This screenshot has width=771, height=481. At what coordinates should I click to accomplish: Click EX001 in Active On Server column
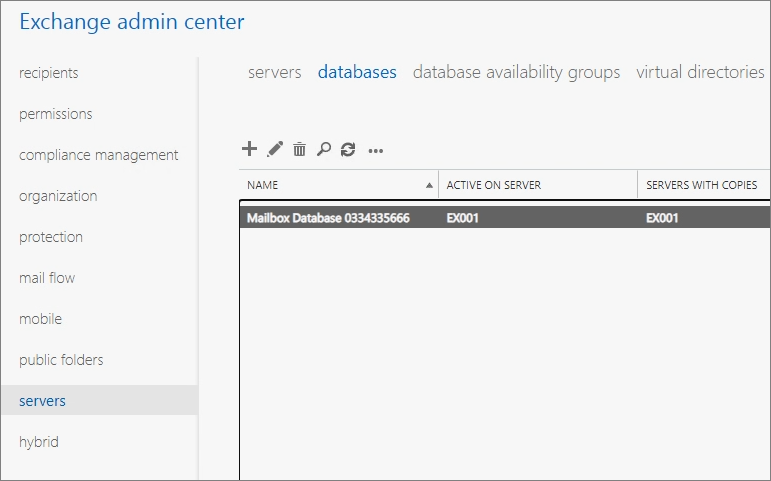coord(462,218)
